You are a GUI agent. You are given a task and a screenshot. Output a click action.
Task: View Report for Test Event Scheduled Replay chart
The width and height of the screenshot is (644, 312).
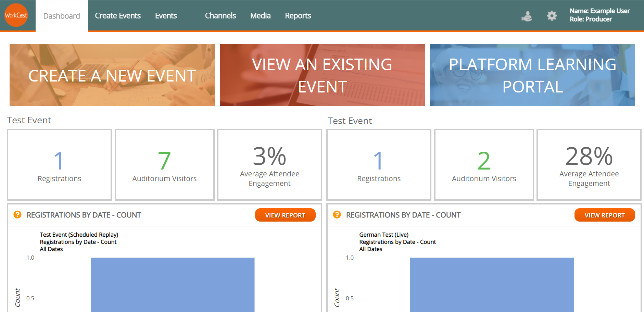(285, 215)
